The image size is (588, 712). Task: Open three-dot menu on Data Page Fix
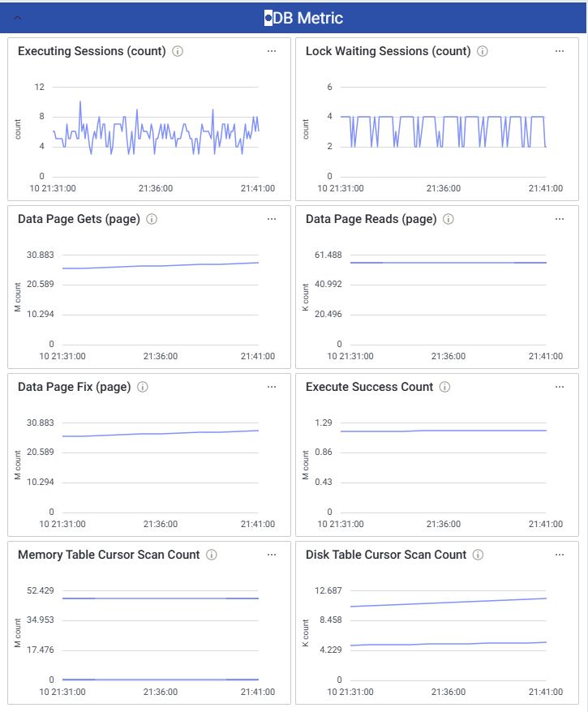[x=272, y=387]
